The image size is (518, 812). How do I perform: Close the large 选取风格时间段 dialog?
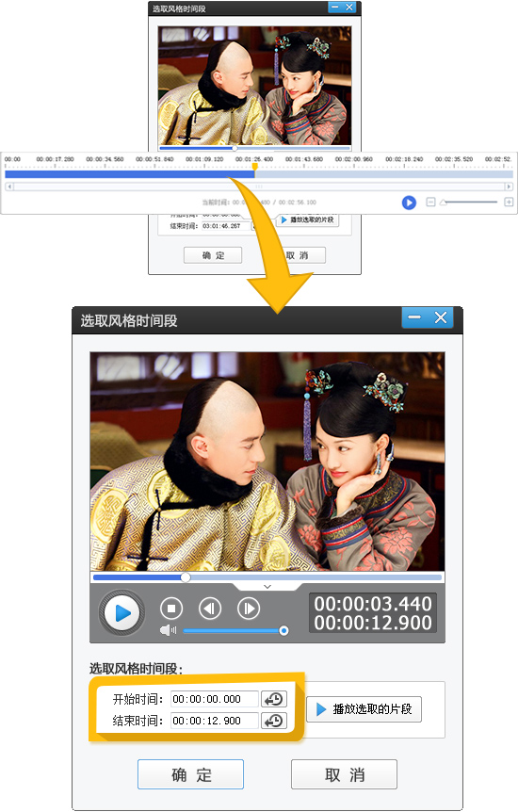(441, 317)
